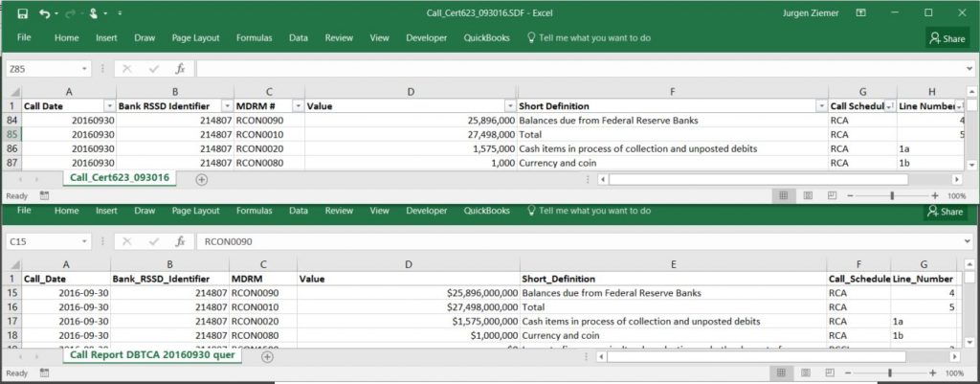
Task: Open the Formulas tab in the top ribbon
Action: coord(254,38)
